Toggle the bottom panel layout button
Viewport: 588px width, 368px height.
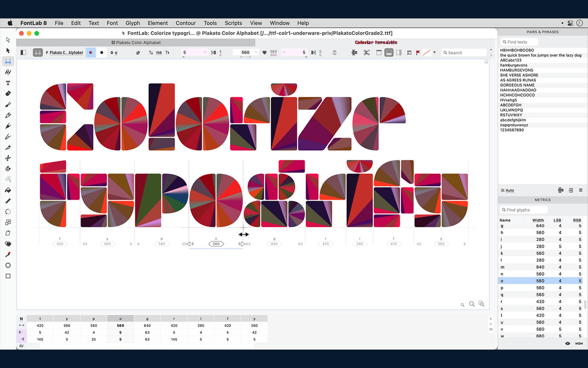coord(389,52)
